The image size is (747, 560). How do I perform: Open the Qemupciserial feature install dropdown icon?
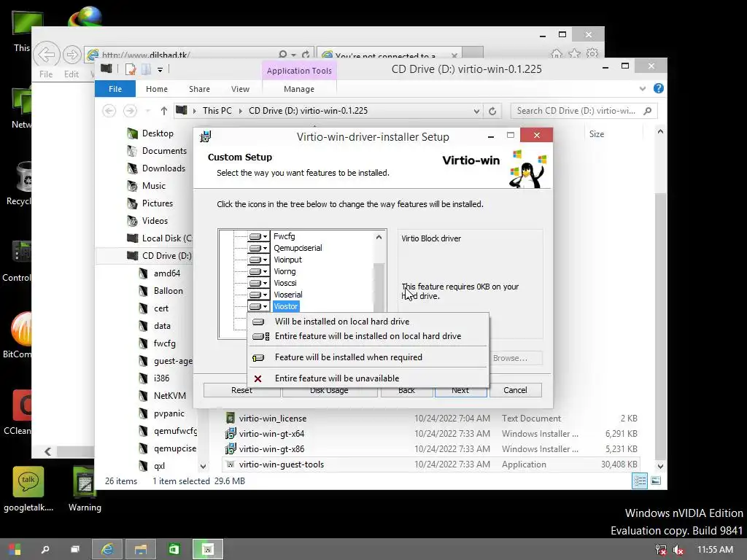[x=259, y=248]
